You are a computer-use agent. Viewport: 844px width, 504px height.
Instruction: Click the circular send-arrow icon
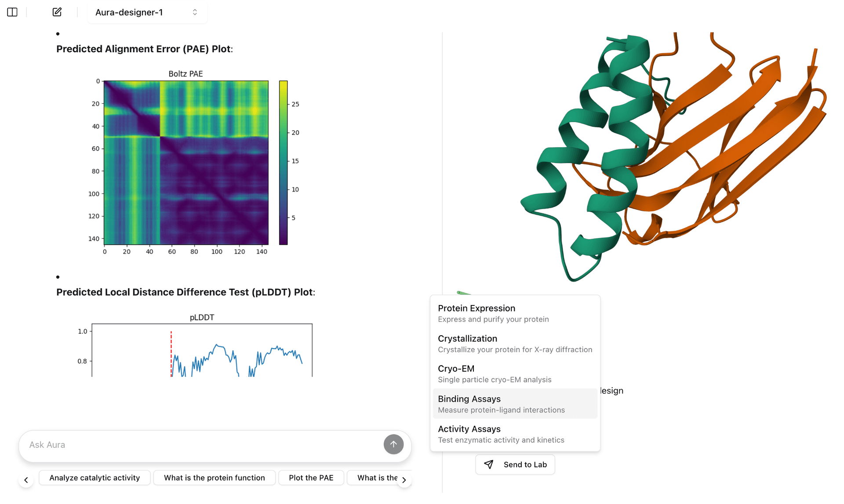393,444
